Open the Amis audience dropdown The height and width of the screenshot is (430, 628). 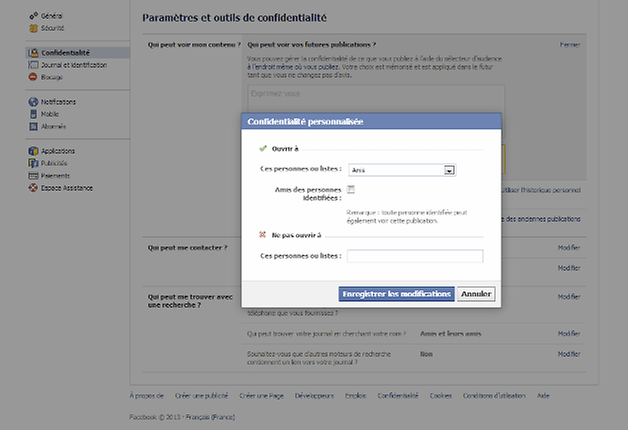[402, 170]
